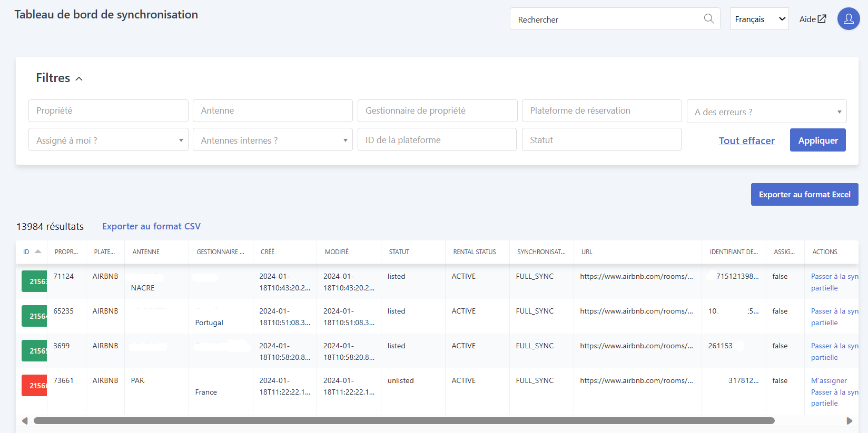Click the ID de la plateforme field

coord(437,140)
